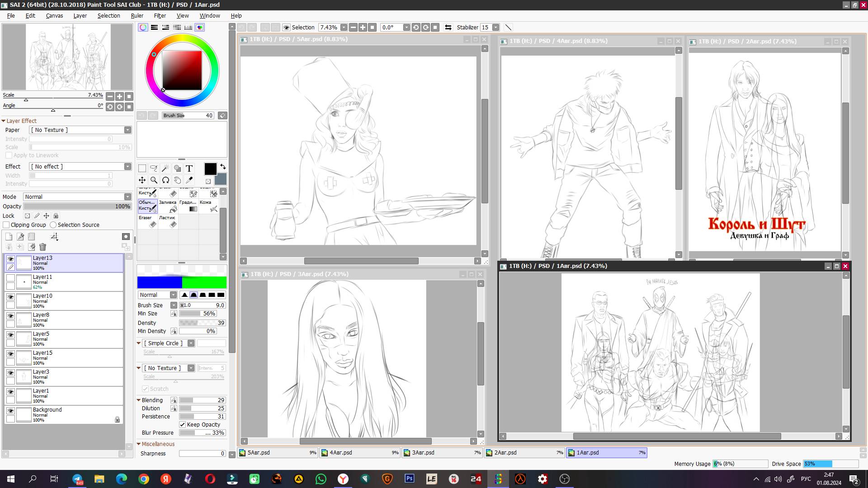
Task: Choose the Гради... gradient tool
Action: point(188,206)
